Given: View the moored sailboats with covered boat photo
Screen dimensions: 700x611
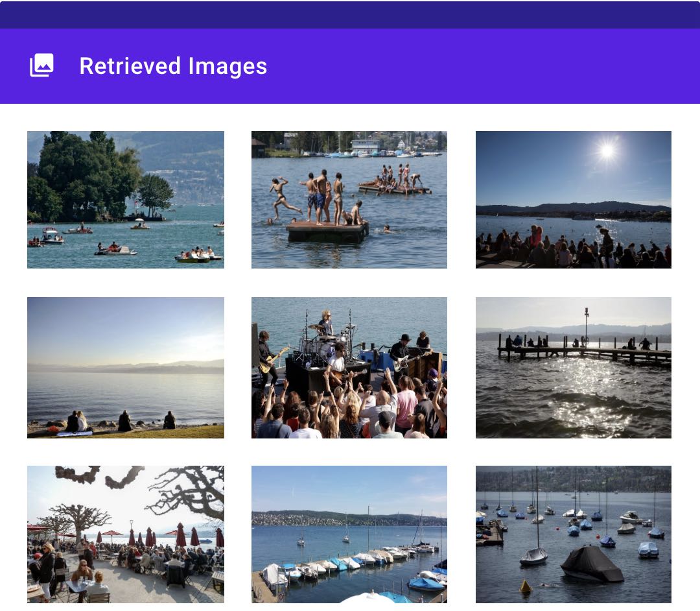Looking at the screenshot, I should 574,534.
